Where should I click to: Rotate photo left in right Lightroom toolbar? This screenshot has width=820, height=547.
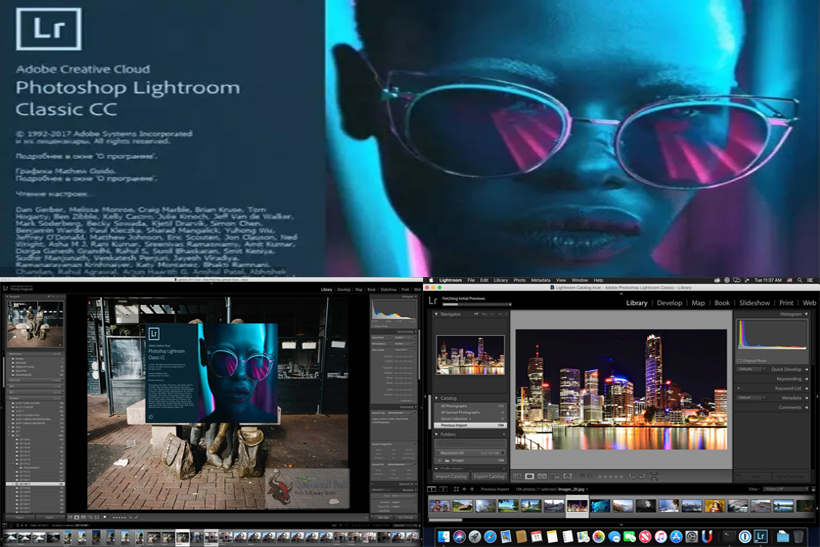(x=632, y=476)
